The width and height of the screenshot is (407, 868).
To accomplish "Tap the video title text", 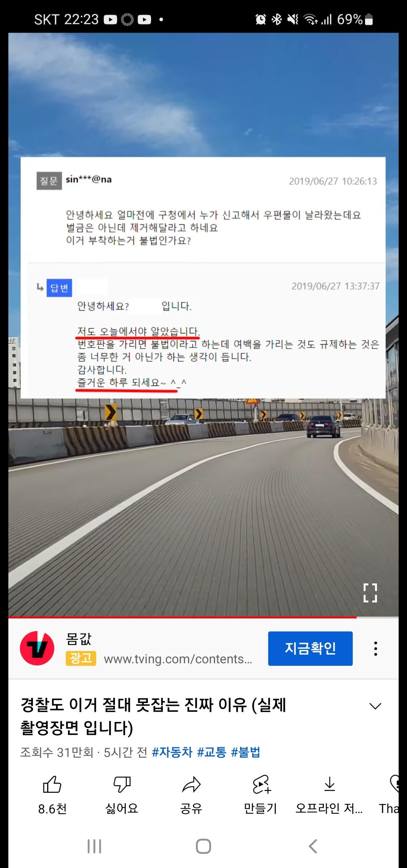I will (x=153, y=716).
